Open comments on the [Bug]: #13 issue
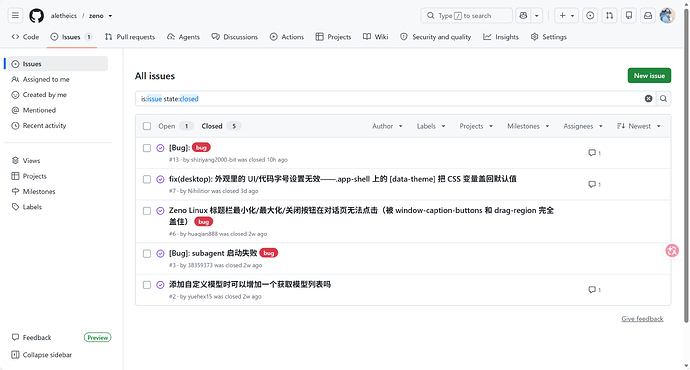The width and height of the screenshot is (690, 370). tap(595, 153)
